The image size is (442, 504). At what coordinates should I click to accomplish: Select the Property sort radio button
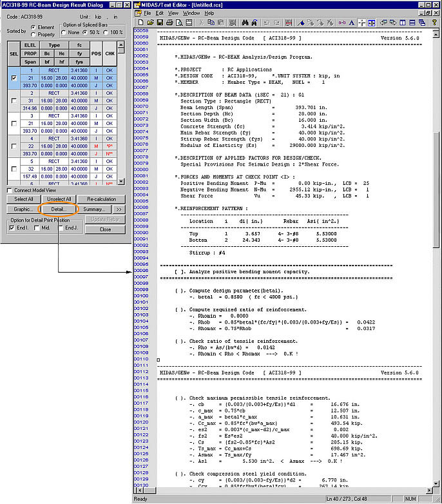(x=33, y=34)
